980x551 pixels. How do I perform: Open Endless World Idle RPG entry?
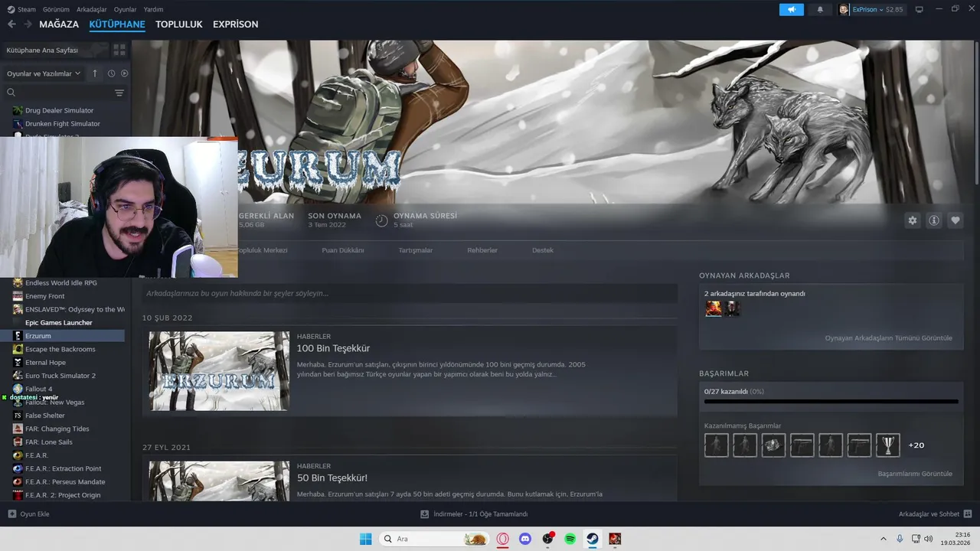tap(63, 282)
